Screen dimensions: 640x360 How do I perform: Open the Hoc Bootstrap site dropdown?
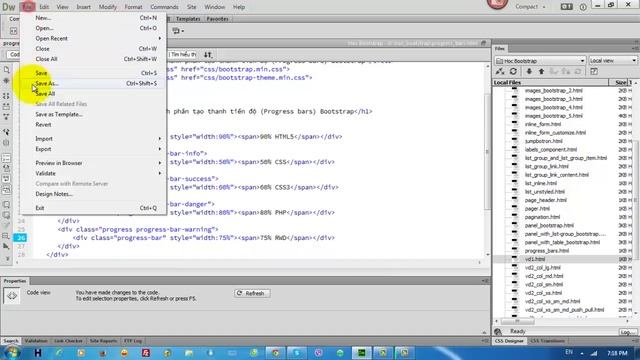540,60
